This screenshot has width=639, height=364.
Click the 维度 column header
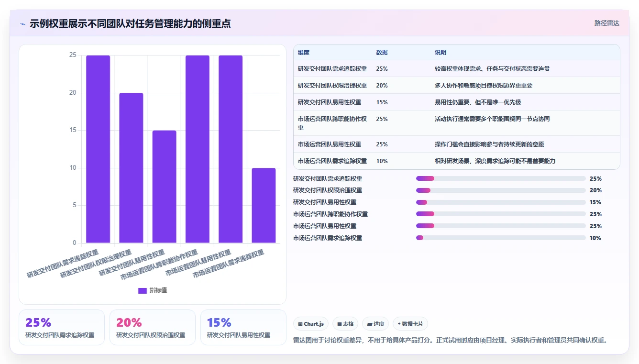pyautogui.click(x=304, y=53)
